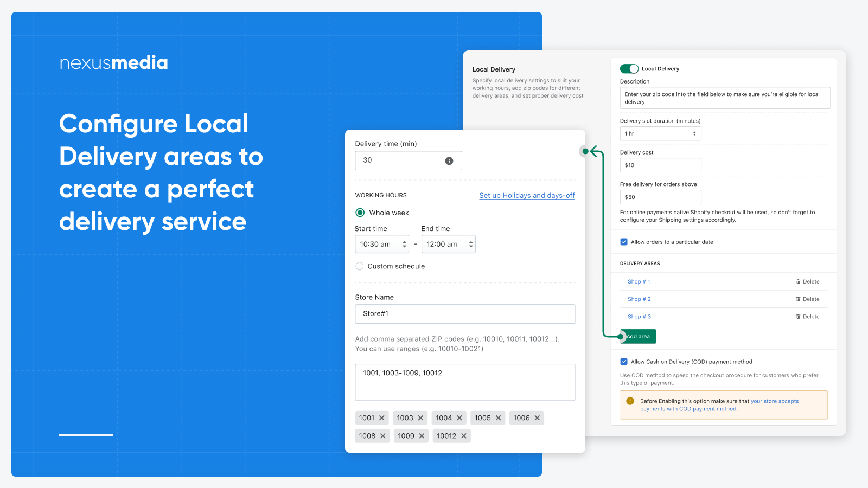Remove the 1008 ZIP code tag
The height and width of the screenshot is (488, 868).
383,436
